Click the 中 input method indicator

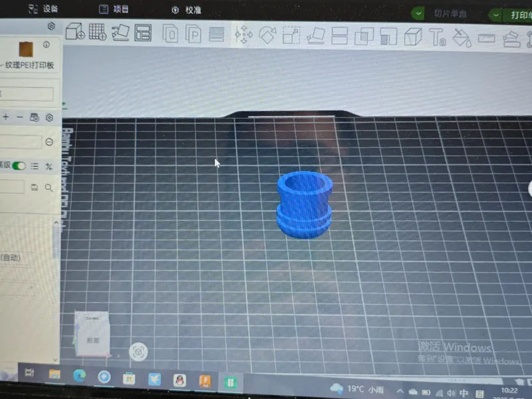point(464,393)
